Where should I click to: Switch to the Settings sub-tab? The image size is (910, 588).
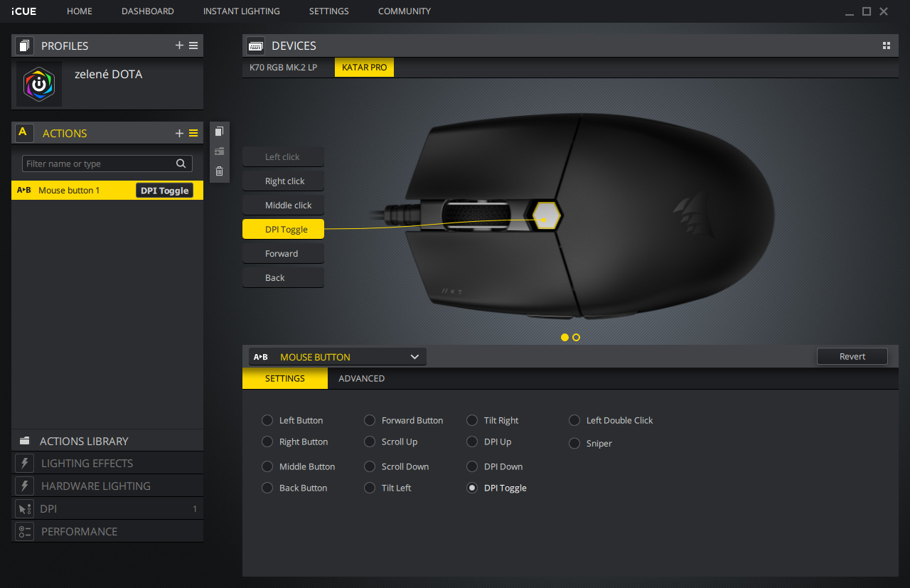click(x=285, y=378)
